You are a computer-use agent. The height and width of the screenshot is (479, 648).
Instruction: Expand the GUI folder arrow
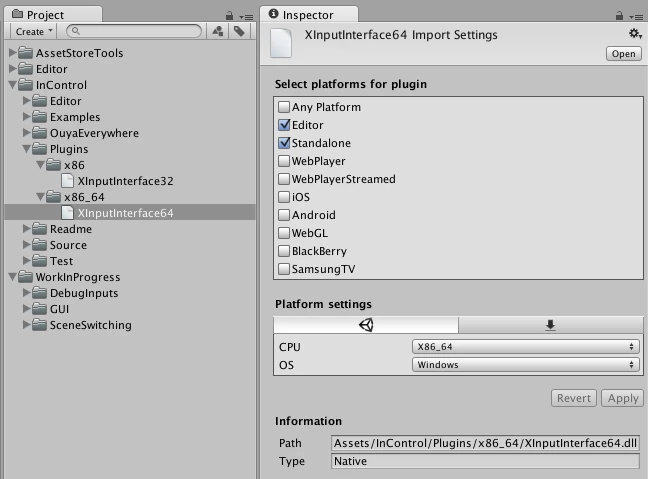[26, 308]
